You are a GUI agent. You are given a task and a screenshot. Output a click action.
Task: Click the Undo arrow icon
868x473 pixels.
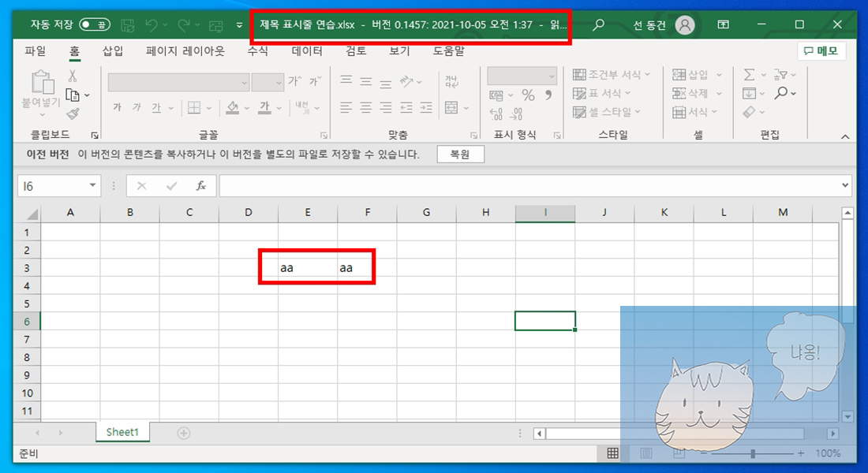[x=152, y=25]
